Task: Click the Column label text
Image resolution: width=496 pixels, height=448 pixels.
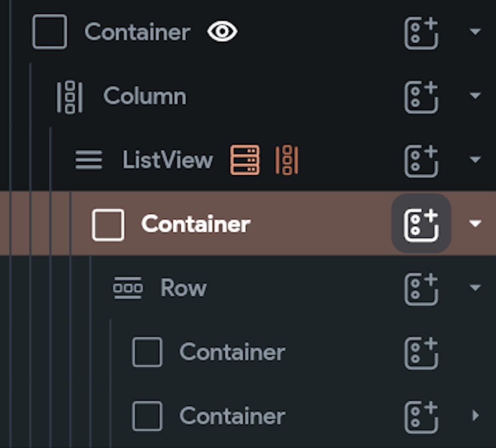Action: click(144, 96)
